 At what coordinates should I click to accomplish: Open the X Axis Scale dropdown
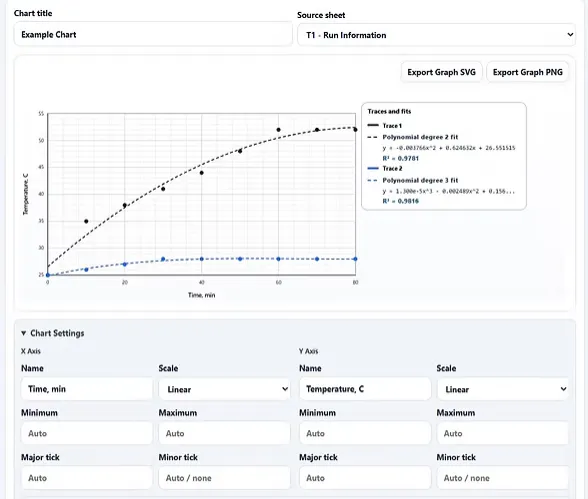click(224, 389)
